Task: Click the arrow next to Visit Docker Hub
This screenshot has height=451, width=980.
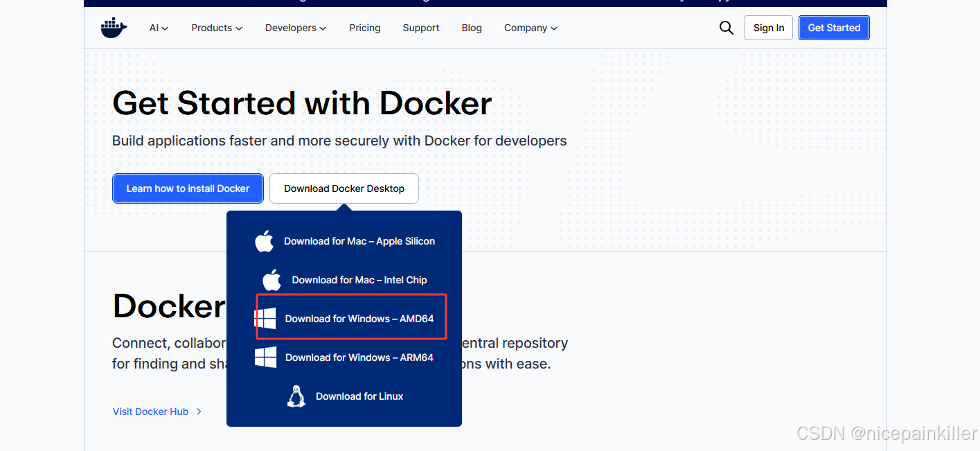Action: (199, 412)
